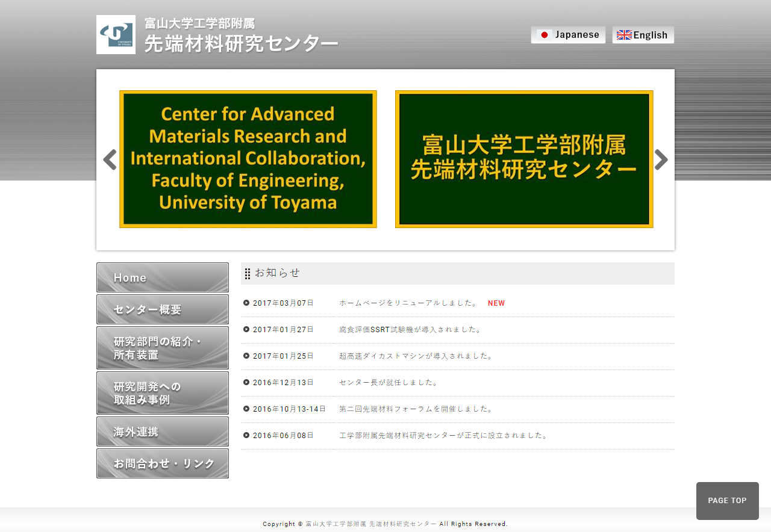
Task: Jump back up with PAGE TOP button
Action: tap(728, 501)
